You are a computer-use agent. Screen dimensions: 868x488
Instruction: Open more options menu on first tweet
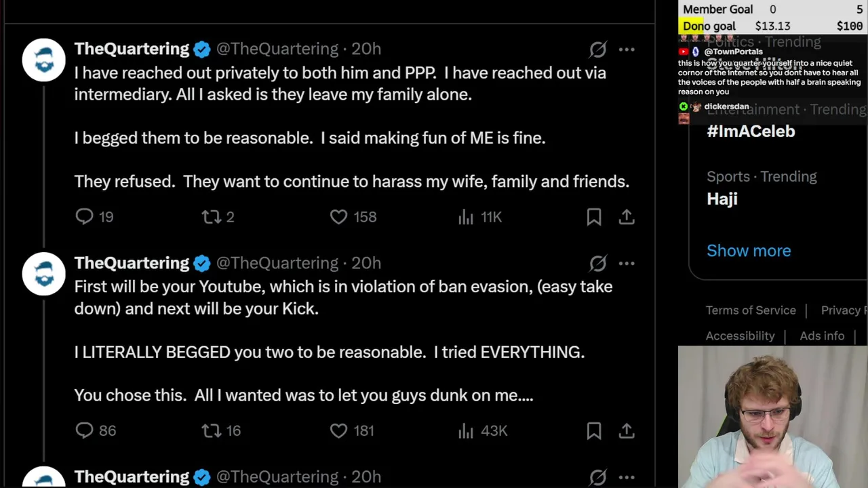[x=627, y=49]
